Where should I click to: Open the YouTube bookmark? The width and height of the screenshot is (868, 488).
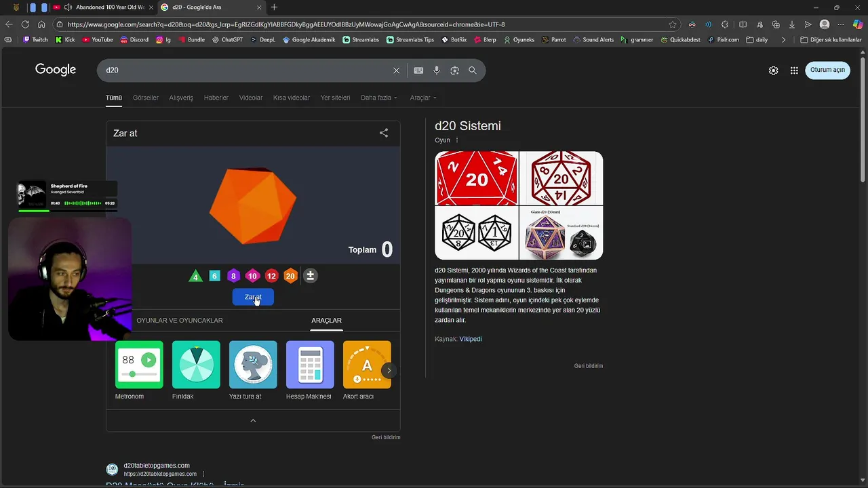coord(98,40)
